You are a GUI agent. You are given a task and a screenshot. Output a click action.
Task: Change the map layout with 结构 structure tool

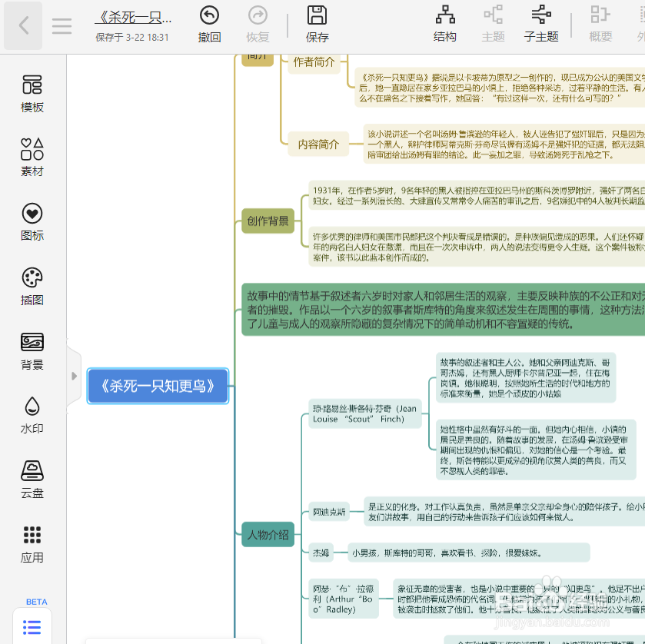point(444,23)
